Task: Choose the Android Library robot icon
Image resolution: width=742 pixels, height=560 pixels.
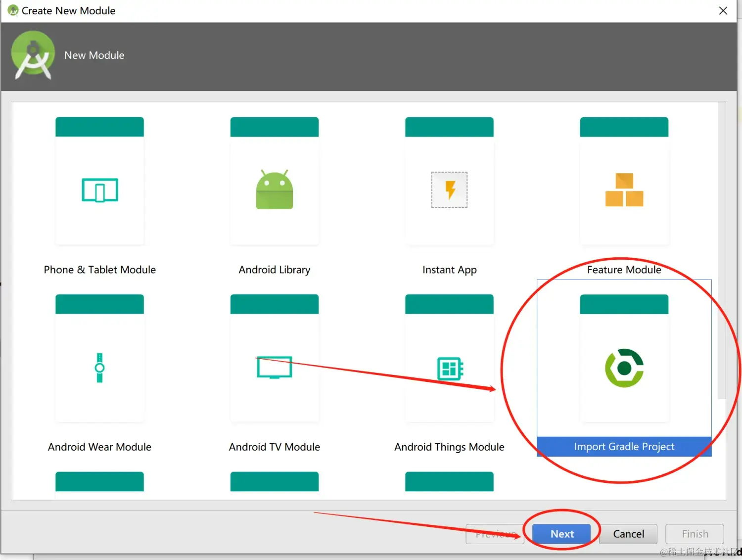Action: click(275, 189)
